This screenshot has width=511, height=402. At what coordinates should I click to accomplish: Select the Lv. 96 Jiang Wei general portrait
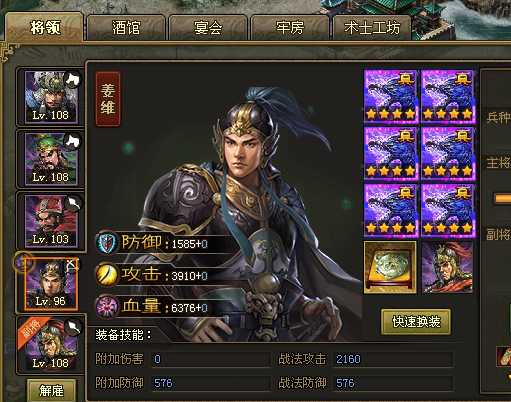(51, 284)
